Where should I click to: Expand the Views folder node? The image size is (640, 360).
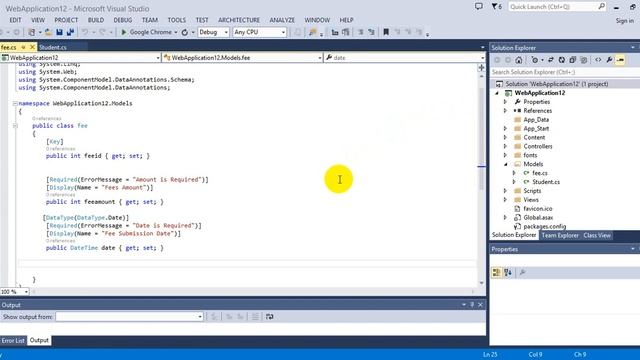pos(505,200)
